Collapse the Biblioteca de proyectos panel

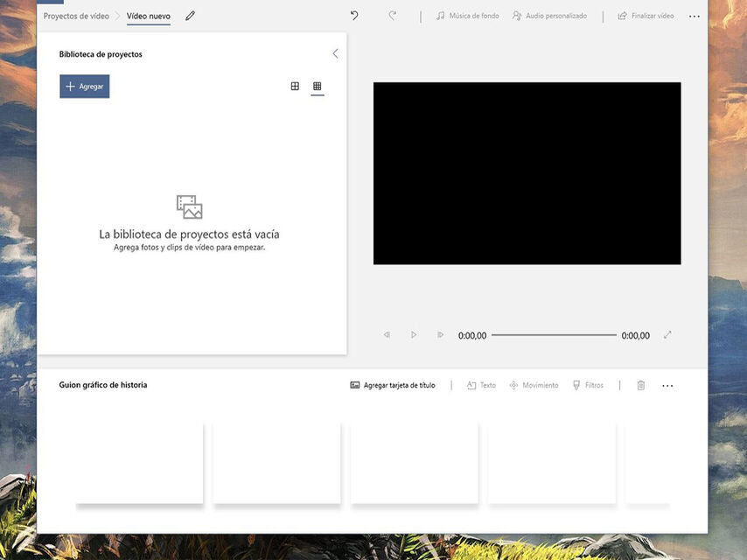pos(334,53)
